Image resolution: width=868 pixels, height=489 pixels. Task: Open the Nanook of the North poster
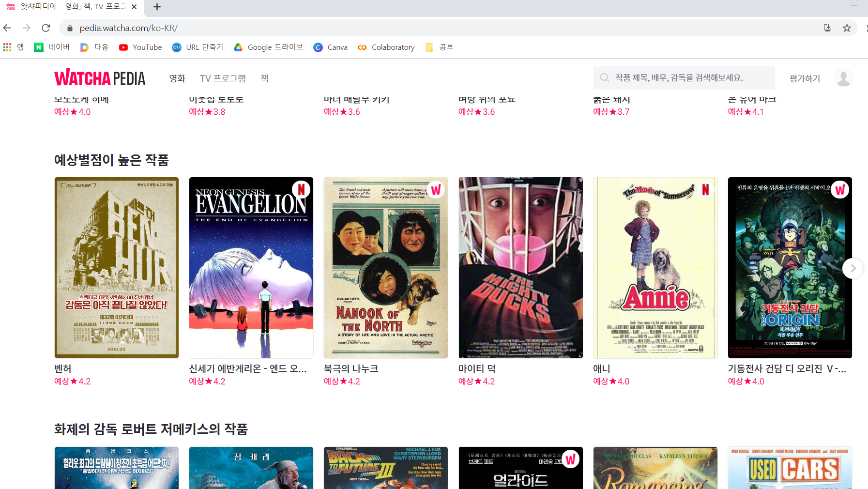click(x=385, y=267)
